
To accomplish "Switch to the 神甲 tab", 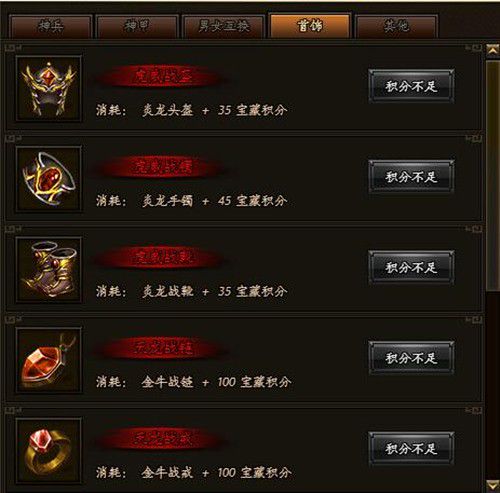I will 137,26.
